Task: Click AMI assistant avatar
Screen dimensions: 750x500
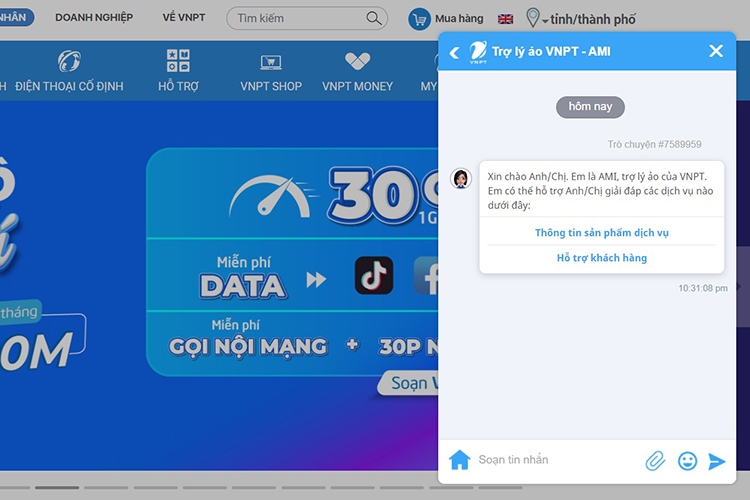Action: (x=461, y=178)
